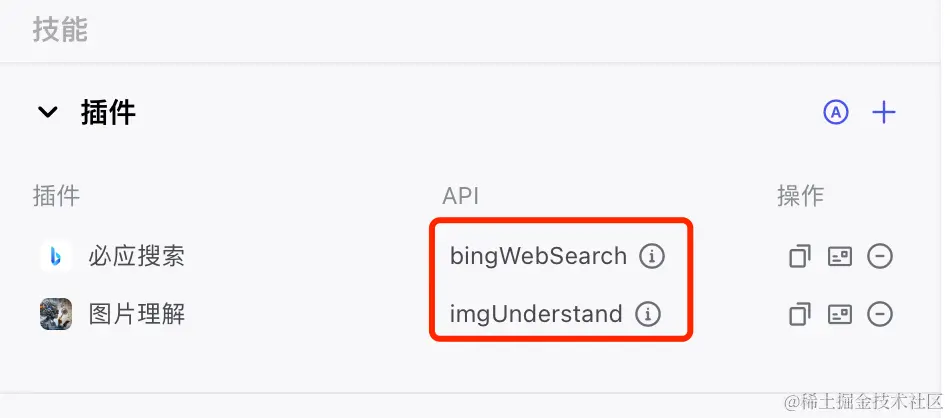Click the Bing logo icon
Viewport: 950px width, 418px height.
pos(56,256)
